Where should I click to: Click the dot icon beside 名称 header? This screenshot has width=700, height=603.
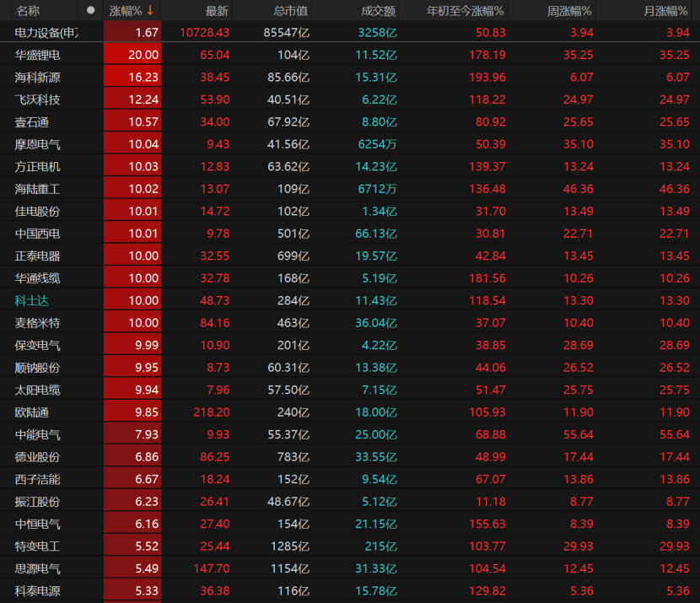pyautogui.click(x=91, y=10)
